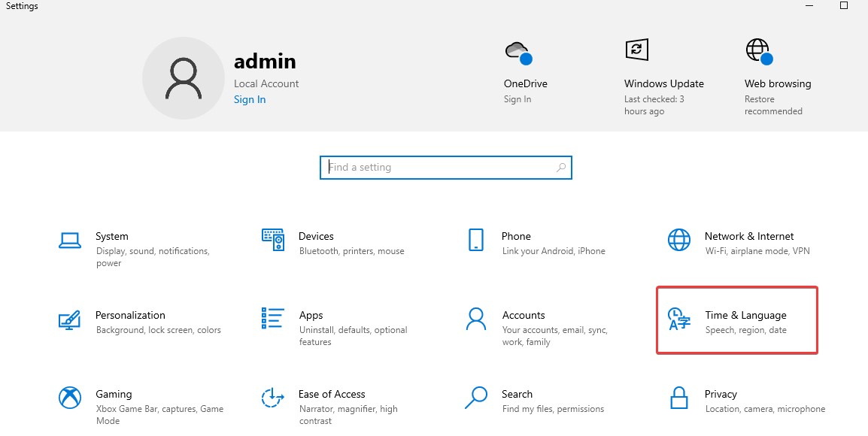Image resolution: width=868 pixels, height=436 pixels.
Task: Open the OneDrive Sign in option
Action: 517,98
